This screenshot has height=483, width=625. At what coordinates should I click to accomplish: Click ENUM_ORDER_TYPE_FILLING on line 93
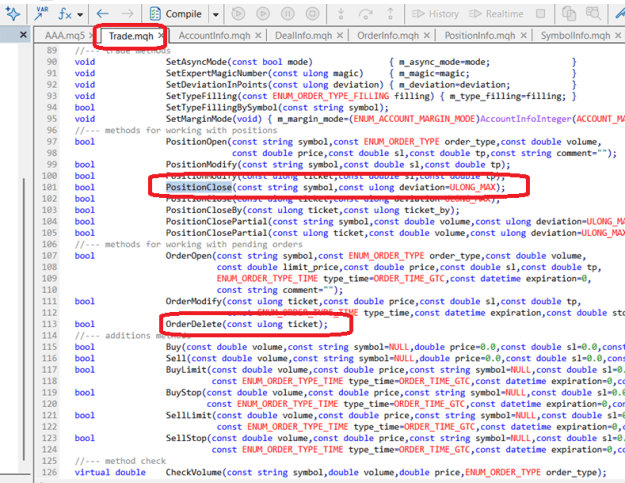[330, 96]
